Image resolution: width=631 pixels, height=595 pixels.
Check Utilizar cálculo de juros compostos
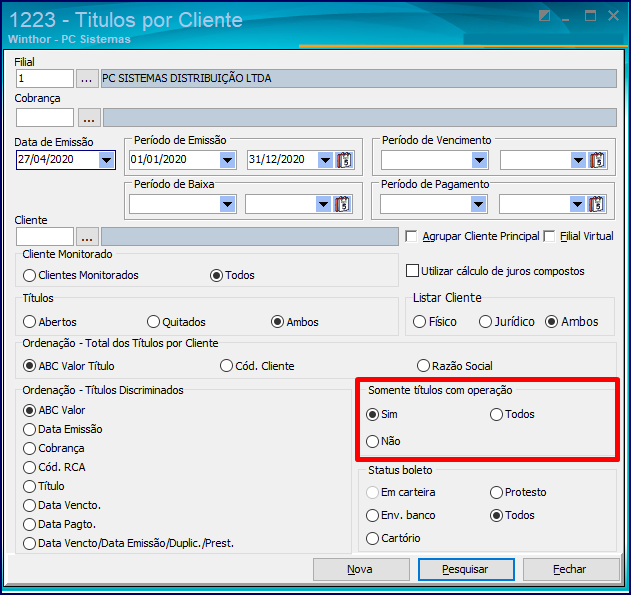click(x=412, y=271)
